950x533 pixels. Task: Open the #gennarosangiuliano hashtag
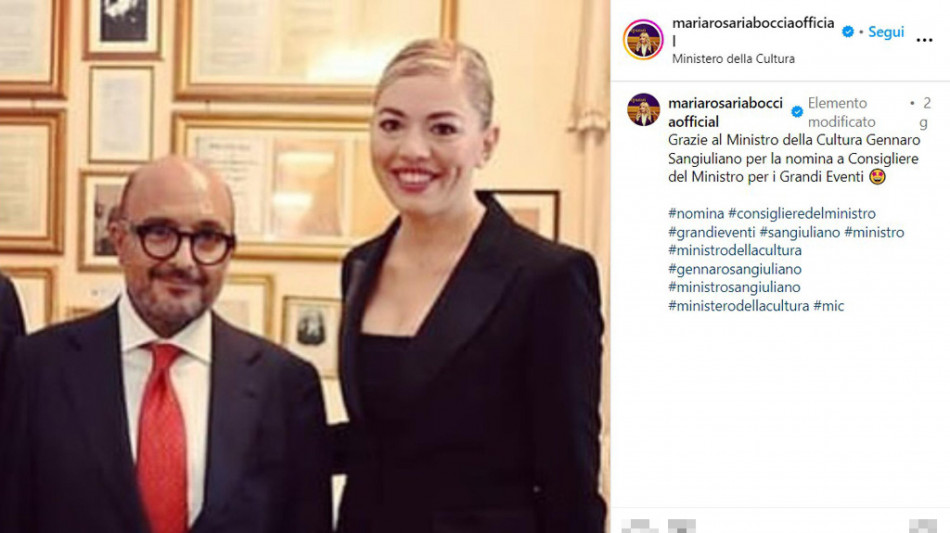pos(734,269)
